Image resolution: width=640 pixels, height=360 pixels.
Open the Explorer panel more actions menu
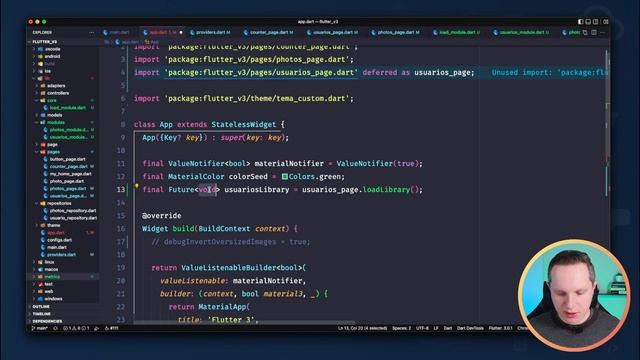click(91, 33)
